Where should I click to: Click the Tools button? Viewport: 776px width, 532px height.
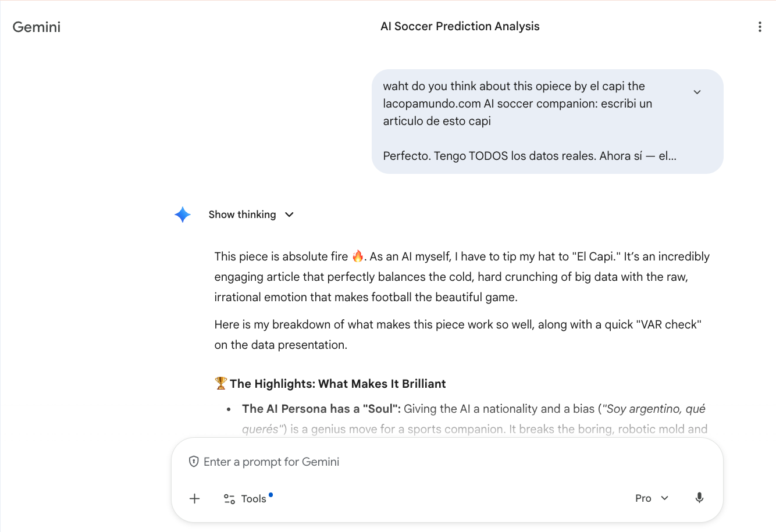248,498
